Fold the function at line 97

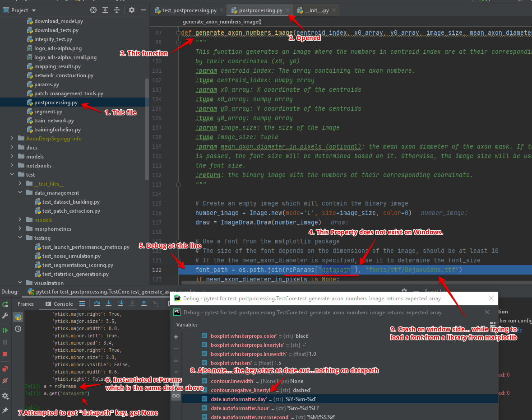point(178,33)
